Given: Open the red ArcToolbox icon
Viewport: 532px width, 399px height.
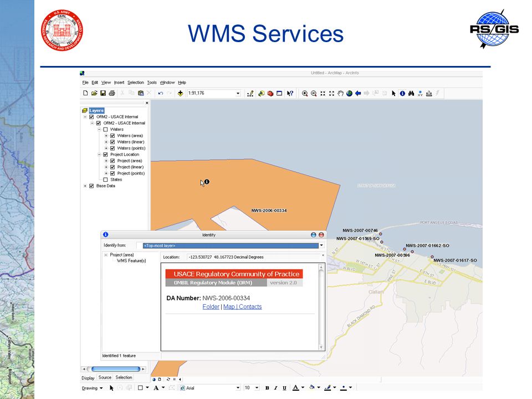Looking at the screenshot, I should point(270,93).
